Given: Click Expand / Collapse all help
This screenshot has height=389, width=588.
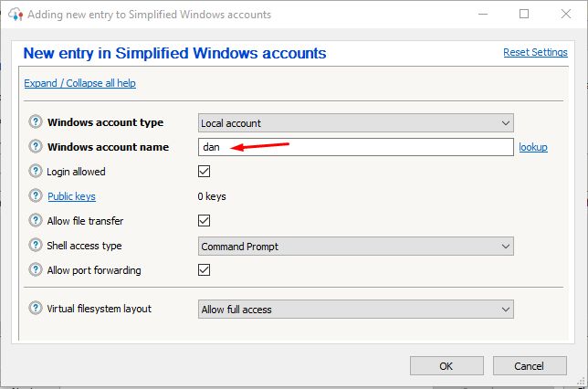Looking at the screenshot, I should 79,83.
